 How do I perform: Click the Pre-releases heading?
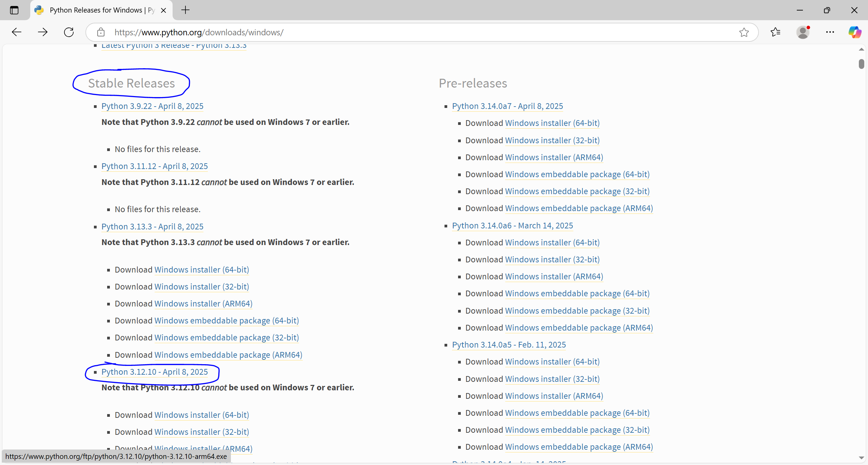(473, 83)
